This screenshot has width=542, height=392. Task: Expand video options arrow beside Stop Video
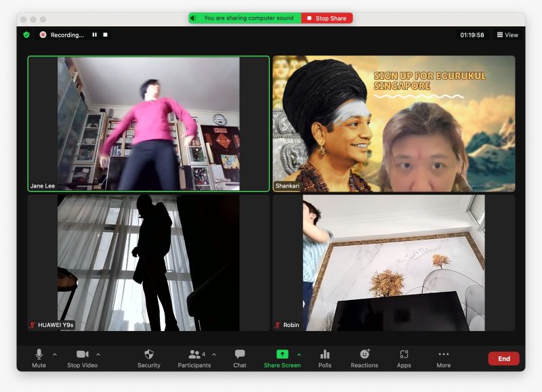98,354
